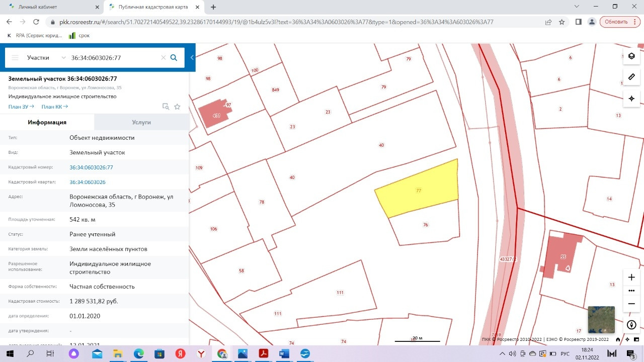Add parcel to favorites with star icon
644x362 pixels.
click(177, 107)
